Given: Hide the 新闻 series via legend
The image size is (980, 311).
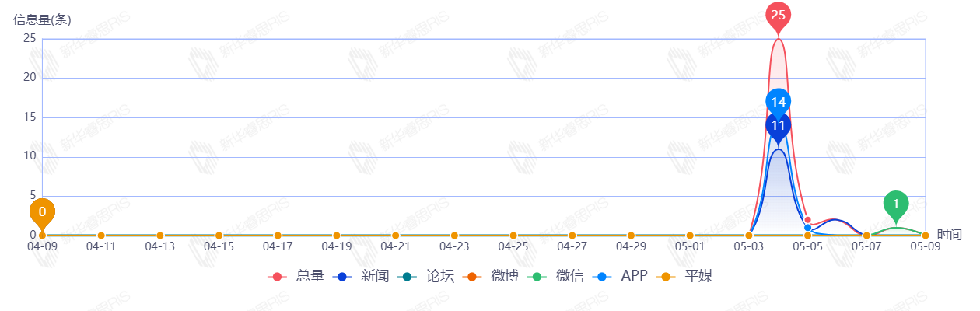Looking at the screenshot, I should click(360, 276).
